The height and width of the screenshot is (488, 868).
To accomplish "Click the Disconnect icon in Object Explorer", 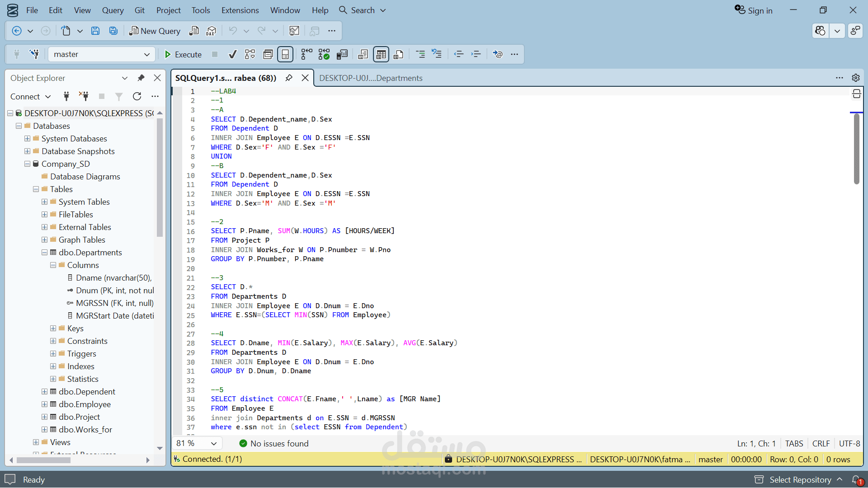I will click(84, 96).
